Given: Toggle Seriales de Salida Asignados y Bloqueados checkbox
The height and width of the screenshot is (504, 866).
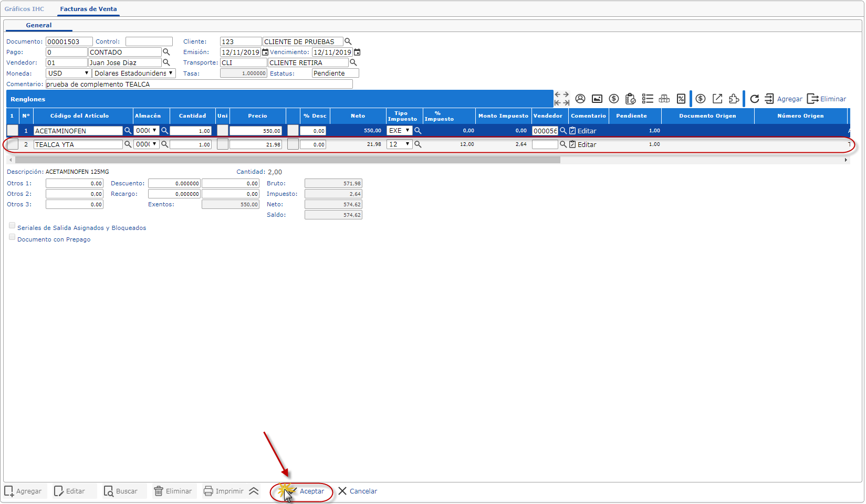Looking at the screenshot, I should click(x=12, y=226).
